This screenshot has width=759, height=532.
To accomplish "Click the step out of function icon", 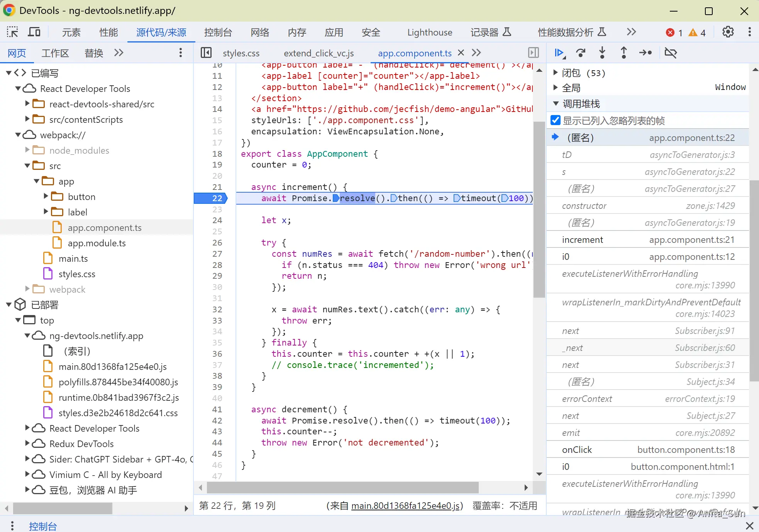I will [623, 53].
